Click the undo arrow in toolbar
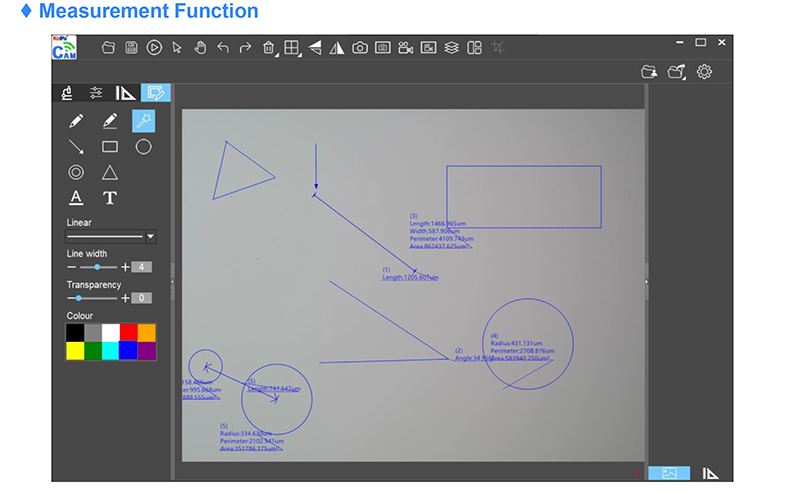The width and height of the screenshot is (800, 493). pyautogui.click(x=222, y=47)
